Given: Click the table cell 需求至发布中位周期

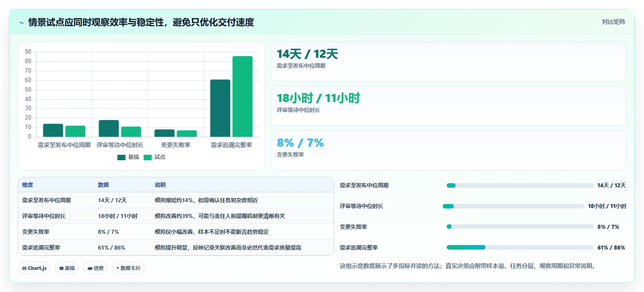Looking at the screenshot, I should pyautogui.click(x=47, y=200).
